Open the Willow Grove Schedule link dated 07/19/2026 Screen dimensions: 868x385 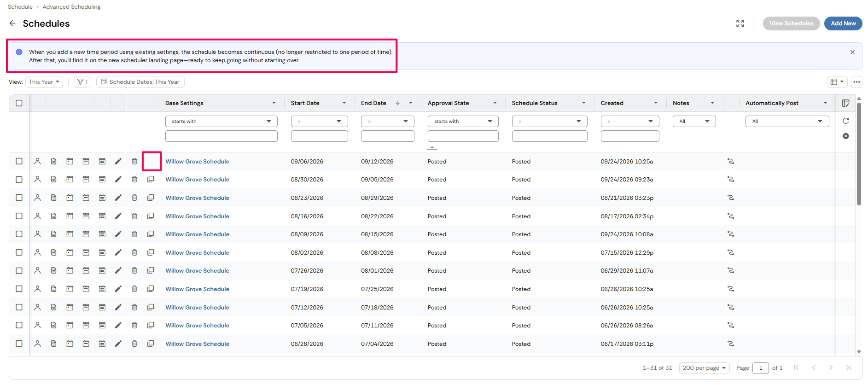(x=198, y=289)
